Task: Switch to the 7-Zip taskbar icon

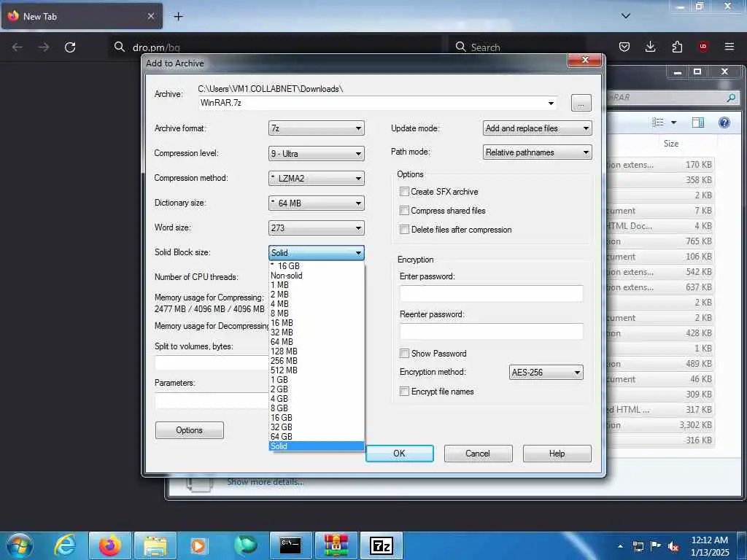Action: pyautogui.click(x=381, y=545)
